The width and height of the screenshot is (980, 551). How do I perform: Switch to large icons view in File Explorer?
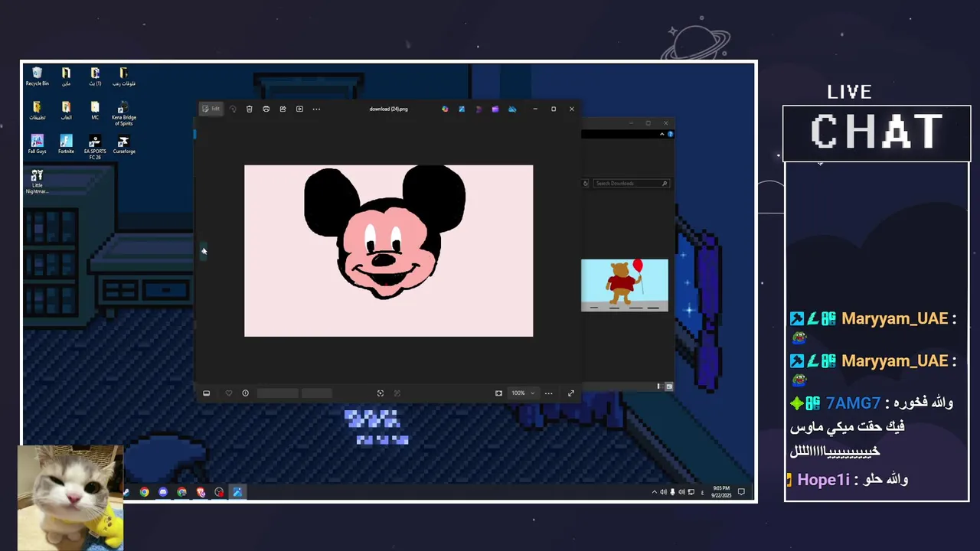[668, 386]
